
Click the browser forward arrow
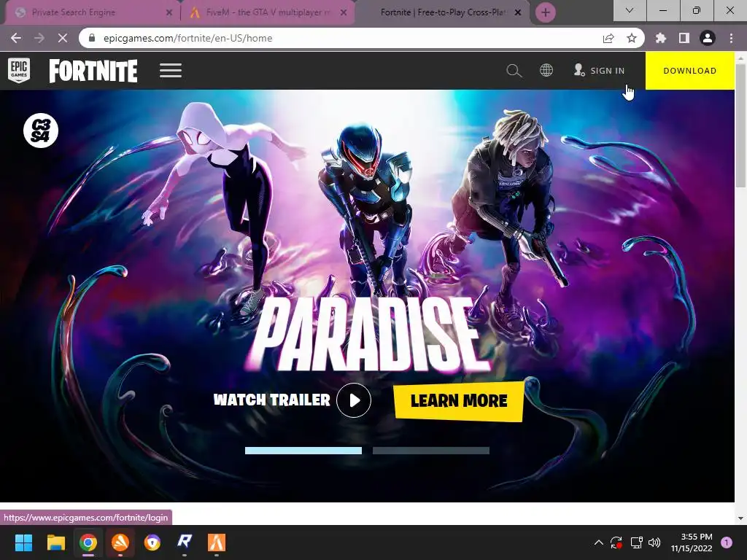(x=39, y=38)
